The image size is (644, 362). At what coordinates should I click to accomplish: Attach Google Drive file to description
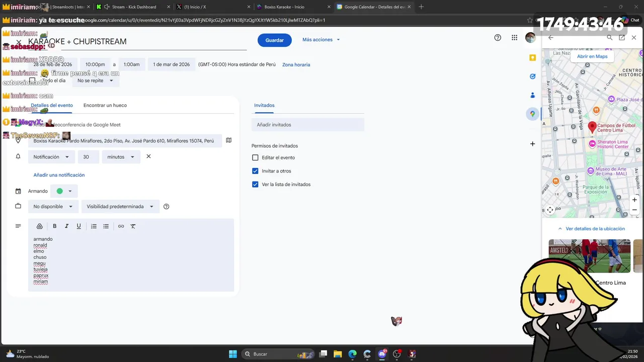(39, 226)
